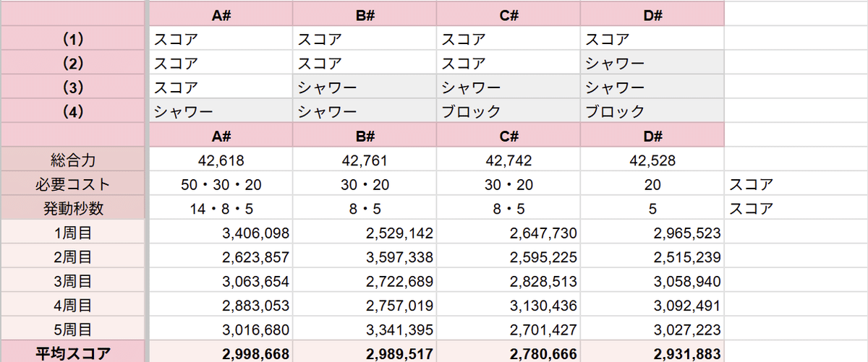Select the B# total power cell 42,761
This screenshot has width=868, height=362.
coord(365,160)
